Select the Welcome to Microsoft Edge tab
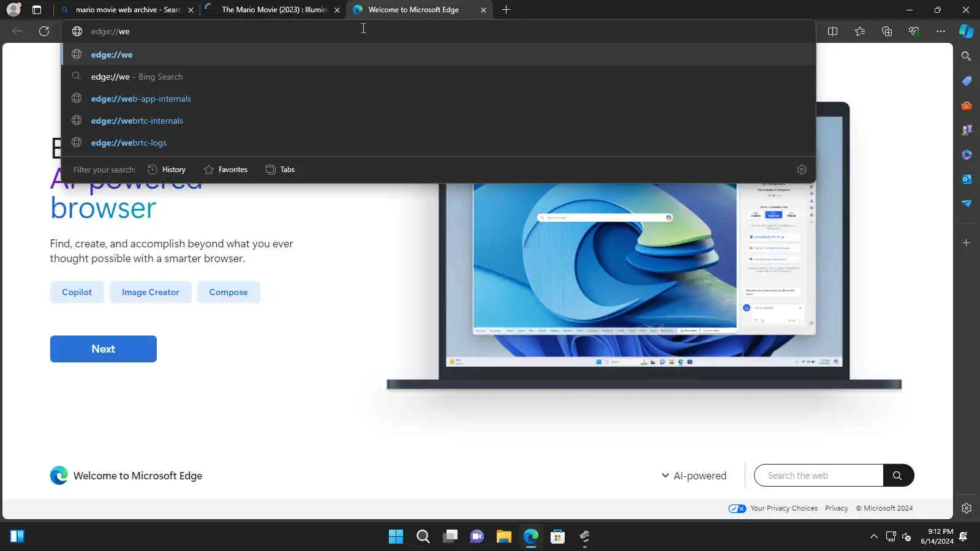Viewport: 980px width, 551px height. (419, 10)
